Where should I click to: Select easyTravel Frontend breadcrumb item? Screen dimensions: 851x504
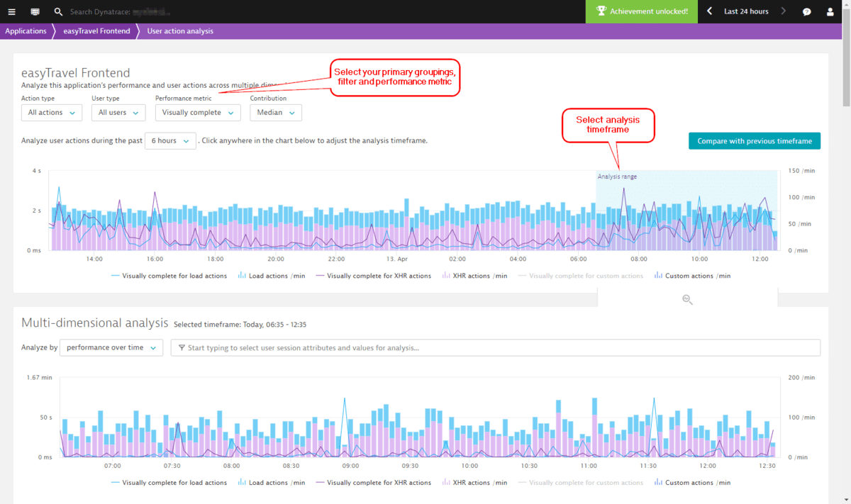coord(97,30)
